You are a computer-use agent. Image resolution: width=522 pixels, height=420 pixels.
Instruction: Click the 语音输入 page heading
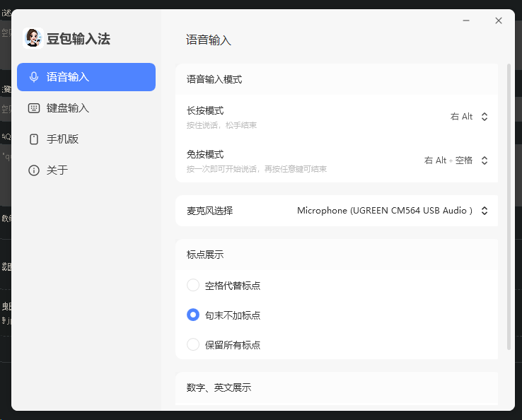point(208,40)
